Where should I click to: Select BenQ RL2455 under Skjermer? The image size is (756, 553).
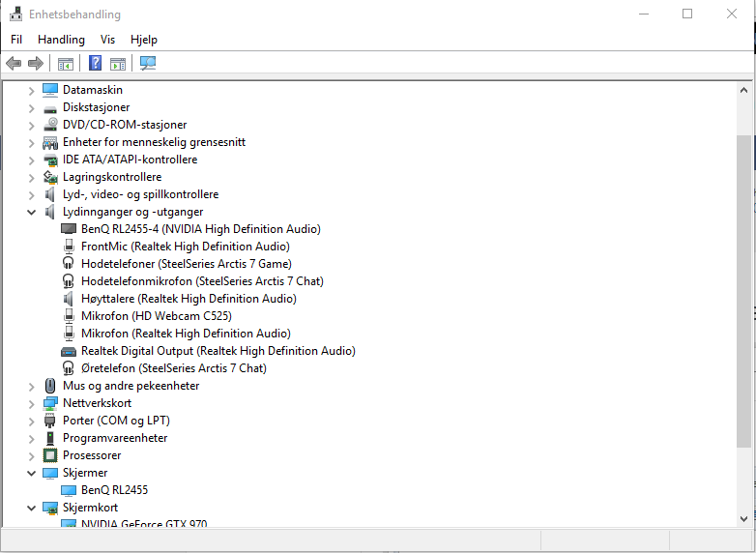[x=114, y=490]
